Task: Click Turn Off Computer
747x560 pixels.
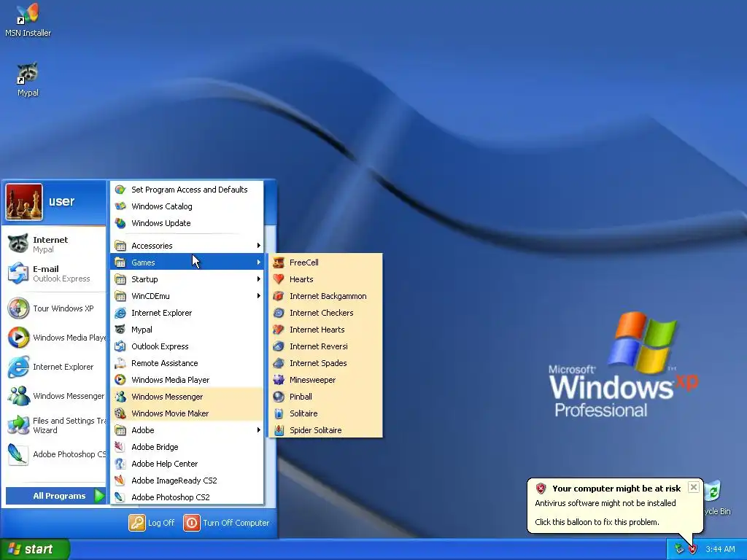Action: tap(226, 523)
